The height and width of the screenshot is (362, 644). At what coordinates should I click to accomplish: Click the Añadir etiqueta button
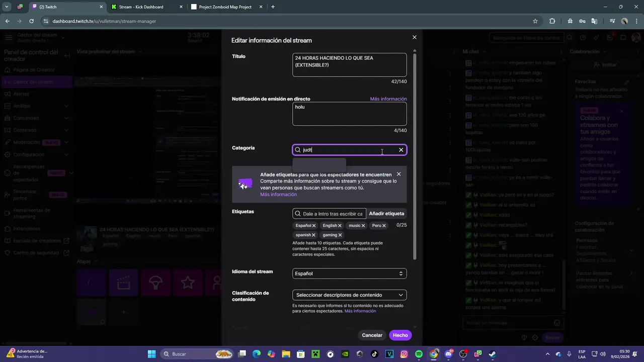coord(386,214)
